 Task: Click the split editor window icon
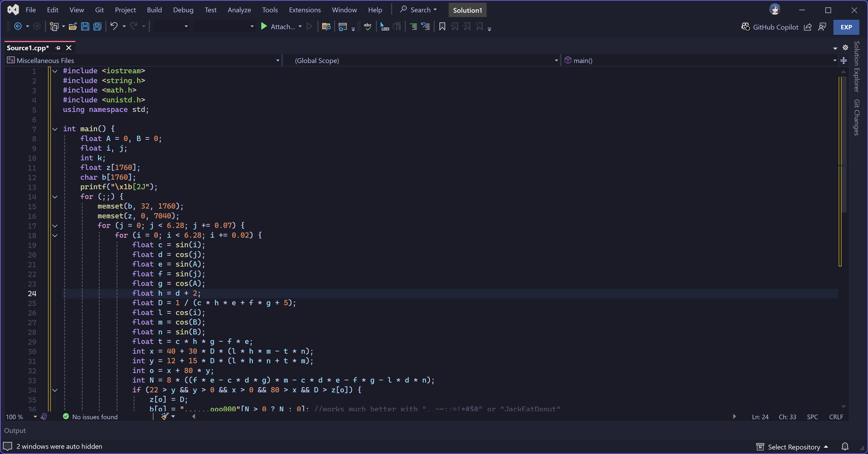(x=844, y=60)
